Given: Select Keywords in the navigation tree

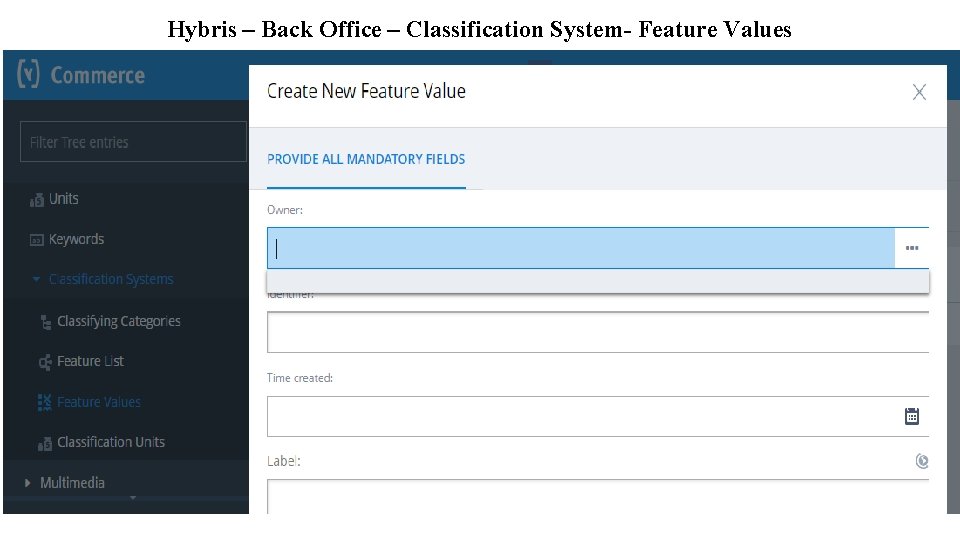Looking at the screenshot, I should 76,239.
